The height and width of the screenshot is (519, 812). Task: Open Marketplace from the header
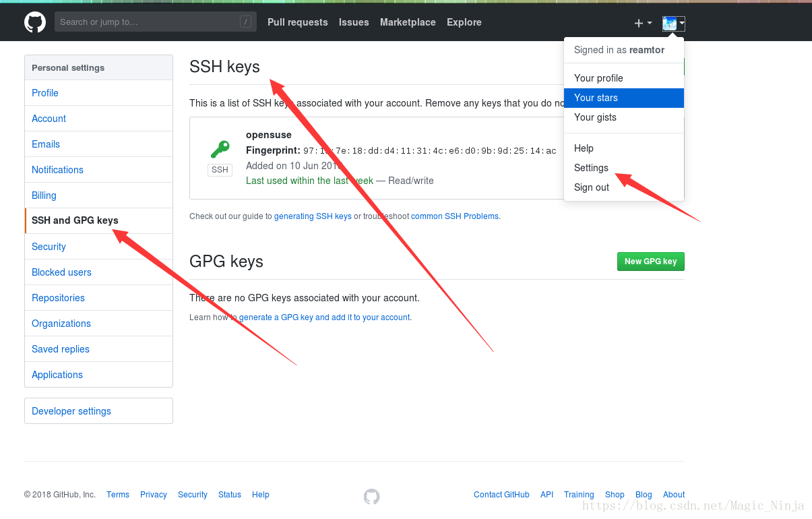(408, 22)
